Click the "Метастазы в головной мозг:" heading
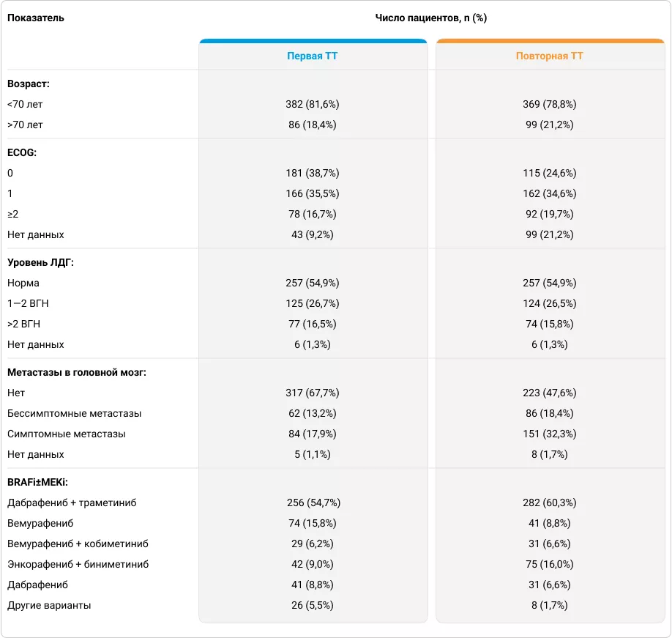This screenshot has width=672, height=638. click(77, 372)
